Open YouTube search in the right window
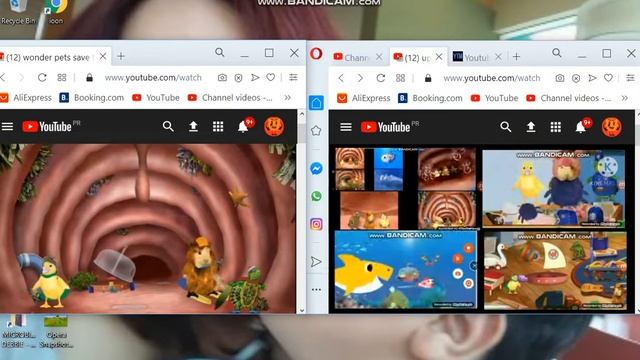 (506, 127)
